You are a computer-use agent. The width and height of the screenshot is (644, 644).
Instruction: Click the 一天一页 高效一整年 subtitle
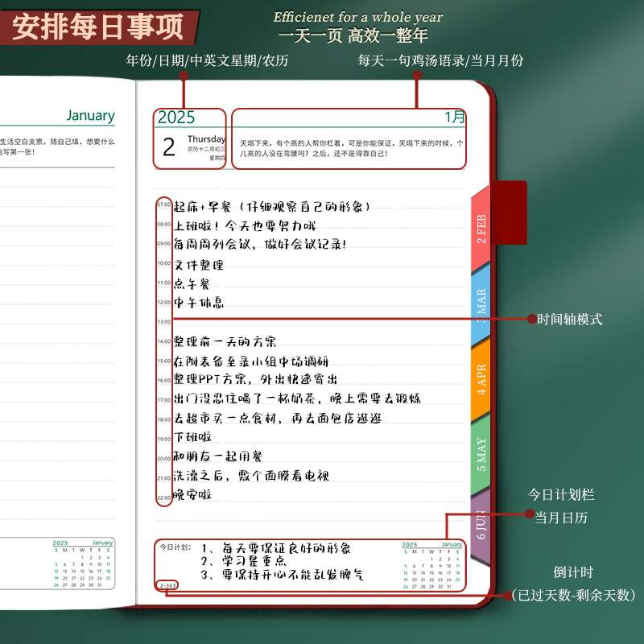click(x=353, y=35)
